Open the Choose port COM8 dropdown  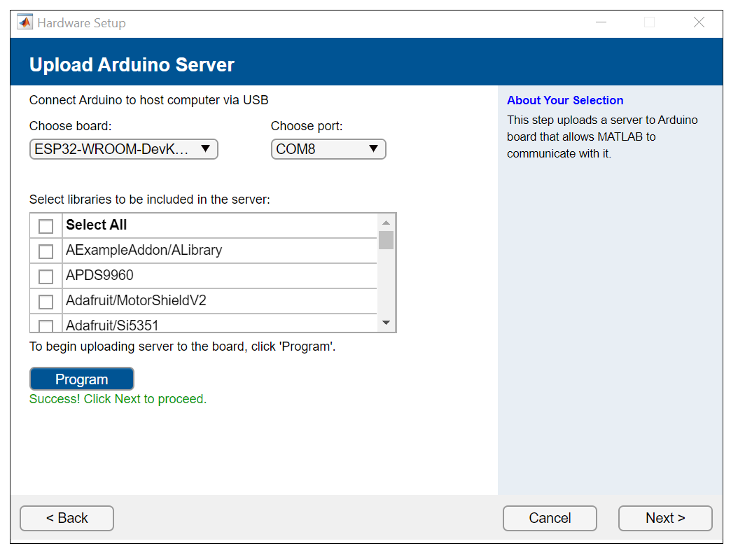328,149
